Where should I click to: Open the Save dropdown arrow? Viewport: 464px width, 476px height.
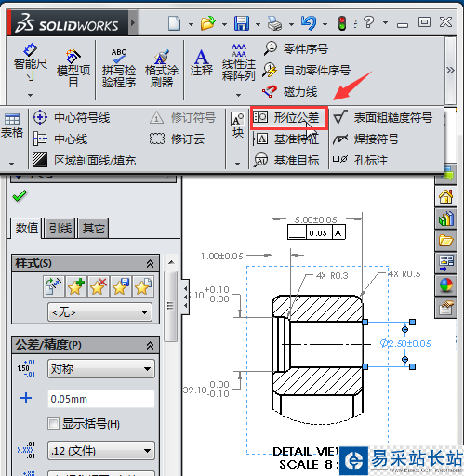coord(258,24)
